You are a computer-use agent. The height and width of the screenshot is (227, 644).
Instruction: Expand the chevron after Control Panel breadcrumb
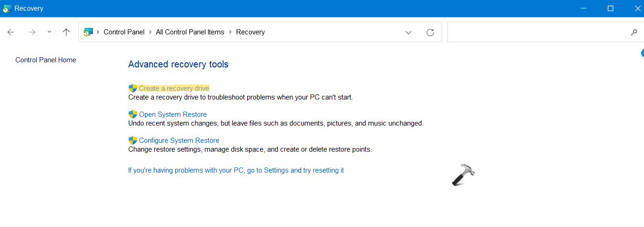150,32
